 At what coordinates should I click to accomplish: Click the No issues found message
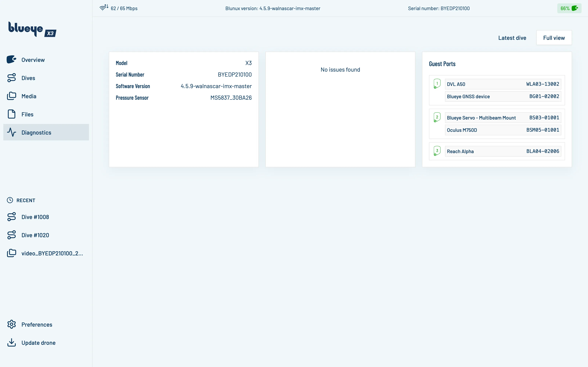tap(340, 70)
